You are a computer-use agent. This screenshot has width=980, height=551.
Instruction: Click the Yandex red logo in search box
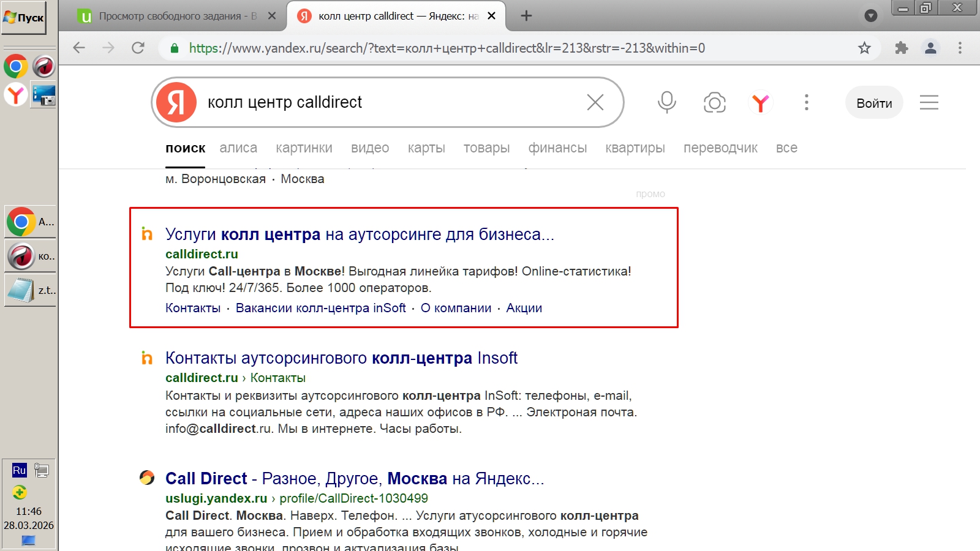tap(176, 102)
